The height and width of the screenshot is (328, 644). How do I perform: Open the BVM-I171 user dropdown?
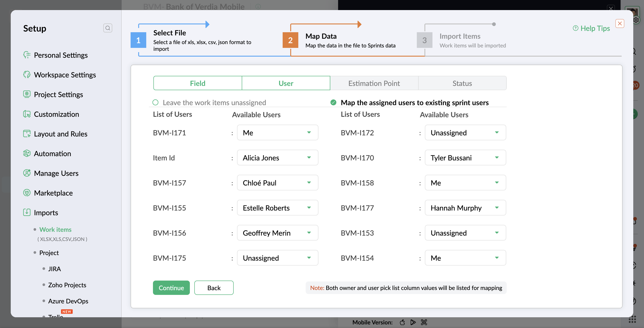[x=277, y=133]
